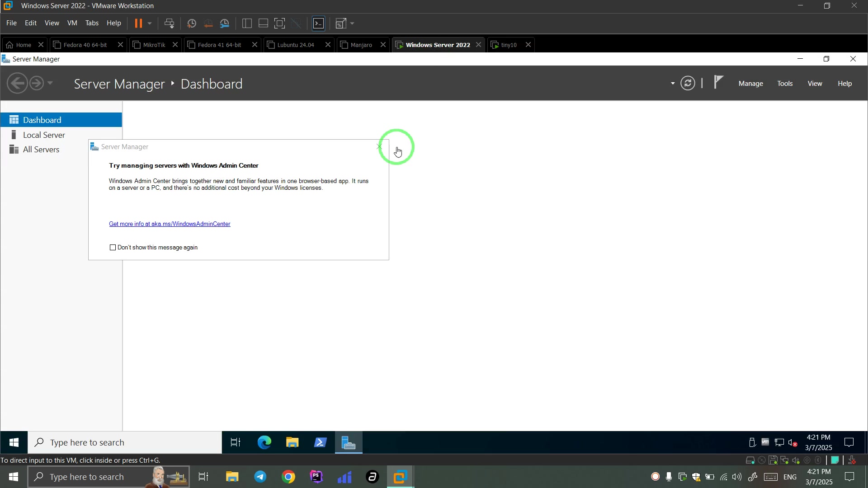
Task: Click host ENG language indicator
Action: pos(790,477)
